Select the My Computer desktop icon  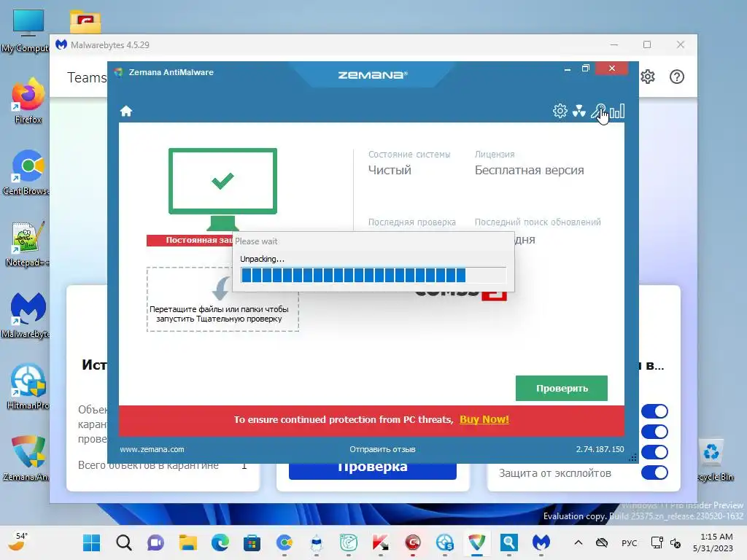coord(27,31)
